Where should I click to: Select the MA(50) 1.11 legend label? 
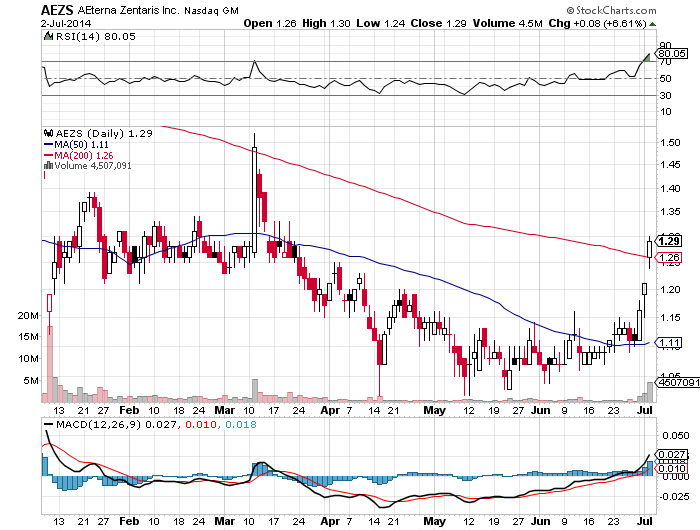click(84, 143)
